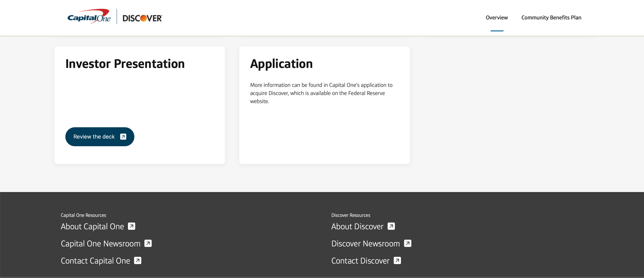Open the Capital One Newsroom link
The image size is (644, 278).
click(x=101, y=243)
